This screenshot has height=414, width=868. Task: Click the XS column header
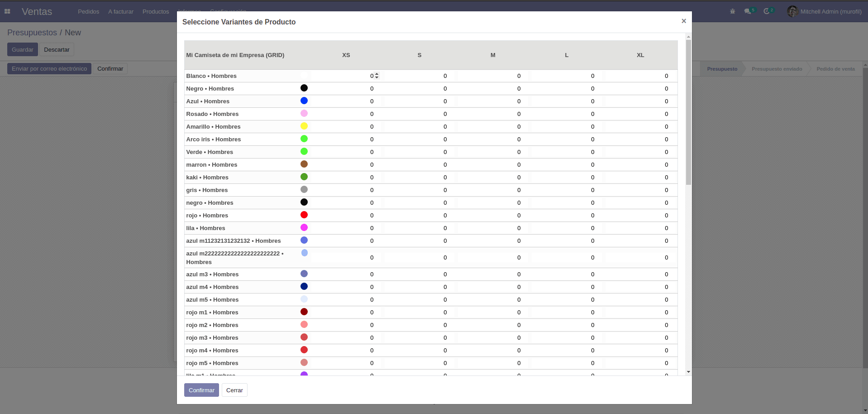point(346,55)
